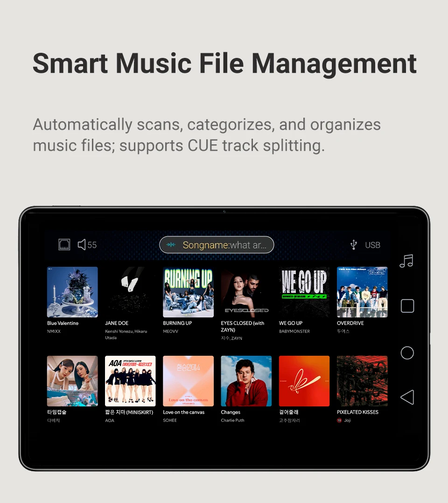Tap the artist name "NMIXX"
The image size is (448, 503).
click(x=54, y=331)
